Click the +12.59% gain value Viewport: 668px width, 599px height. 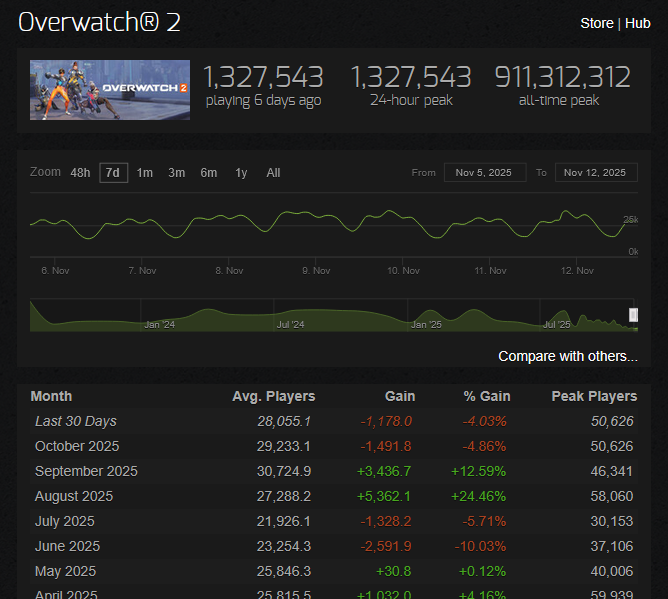point(478,471)
